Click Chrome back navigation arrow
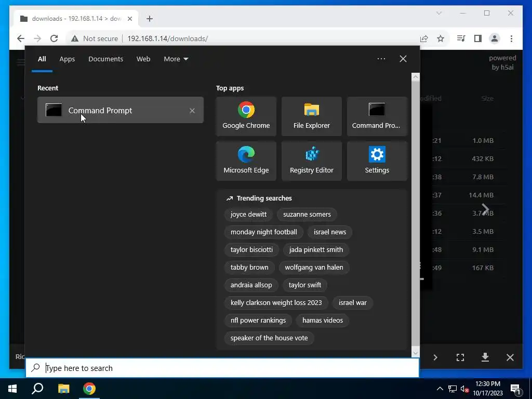This screenshot has height=399, width=532. click(21, 38)
